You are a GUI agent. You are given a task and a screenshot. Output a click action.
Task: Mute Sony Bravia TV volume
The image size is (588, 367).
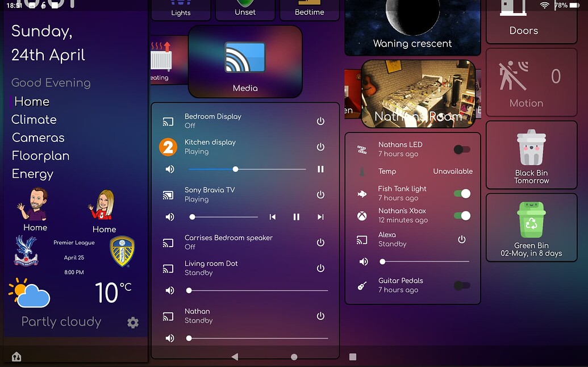coord(170,216)
